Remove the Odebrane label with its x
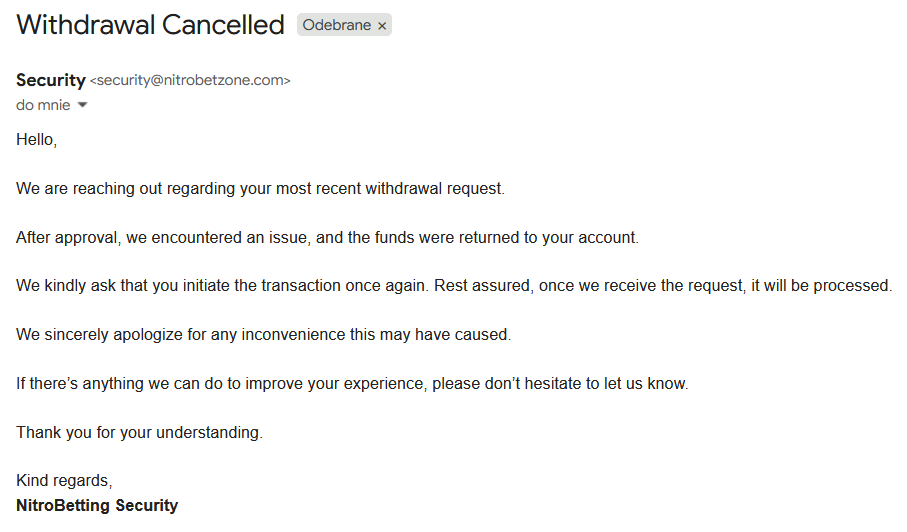Image resolution: width=907 pixels, height=532 pixels. pyautogui.click(x=382, y=26)
